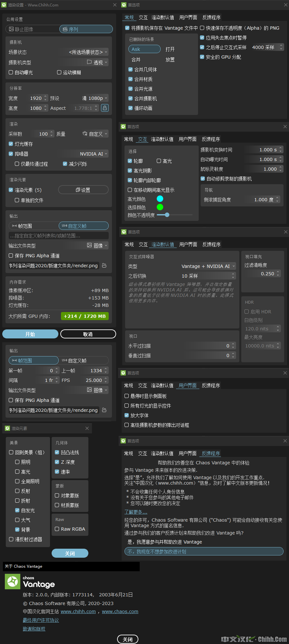Open the 质量 自定义 dropdown
The height and width of the screenshot is (644, 289).
point(95,134)
